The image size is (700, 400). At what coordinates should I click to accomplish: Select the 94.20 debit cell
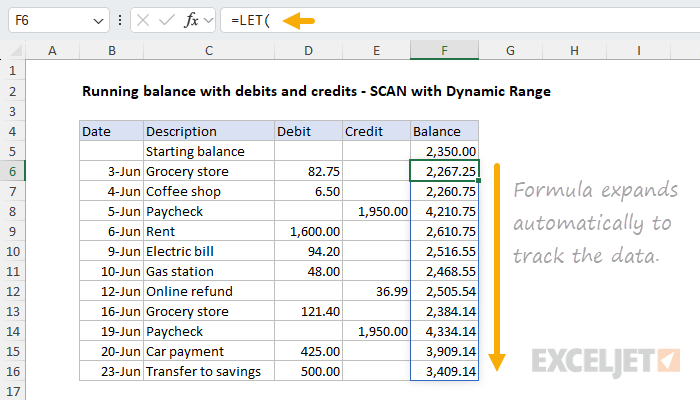pos(308,251)
